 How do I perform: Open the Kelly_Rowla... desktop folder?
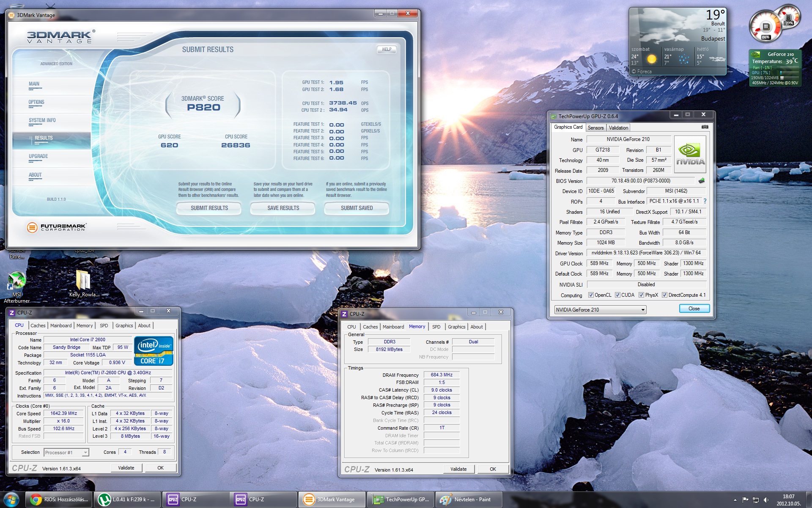(x=83, y=281)
